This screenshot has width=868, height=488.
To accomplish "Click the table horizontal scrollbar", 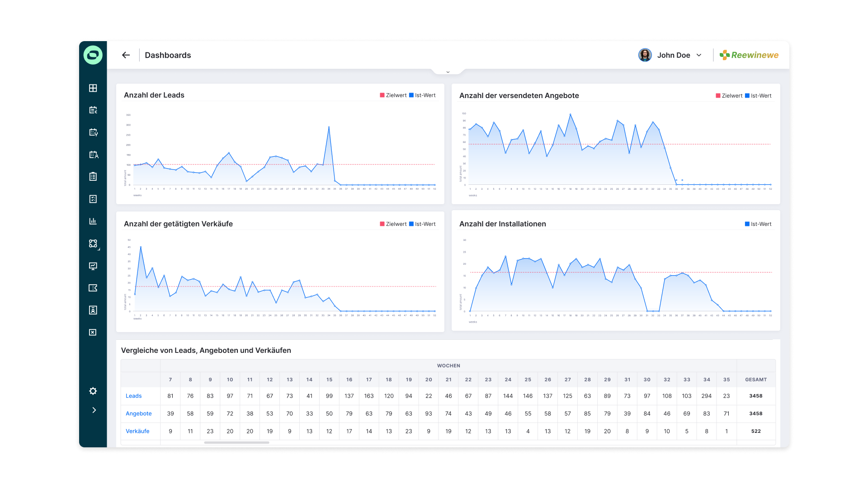I will (x=236, y=442).
